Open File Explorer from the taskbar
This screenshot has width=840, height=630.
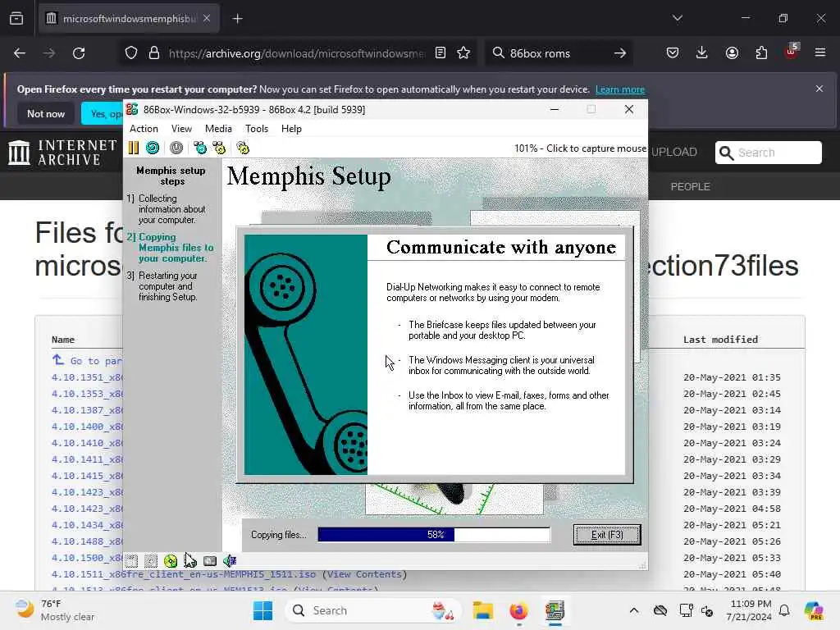(x=482, y=610)
